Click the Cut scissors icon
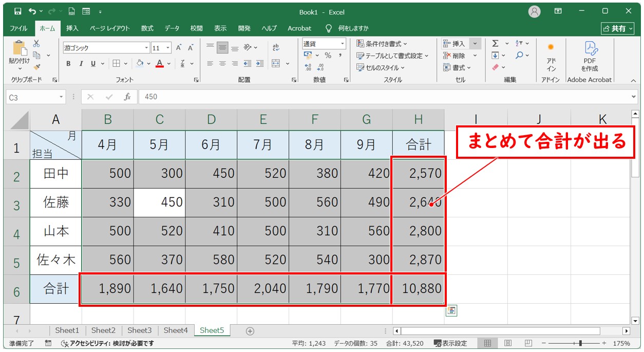The height and width of the screenshot is (352, 644). (36, 44)
